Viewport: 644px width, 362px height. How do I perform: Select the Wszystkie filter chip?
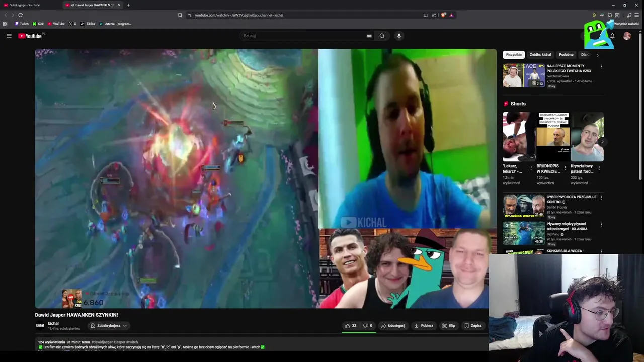tap(514, 55)
